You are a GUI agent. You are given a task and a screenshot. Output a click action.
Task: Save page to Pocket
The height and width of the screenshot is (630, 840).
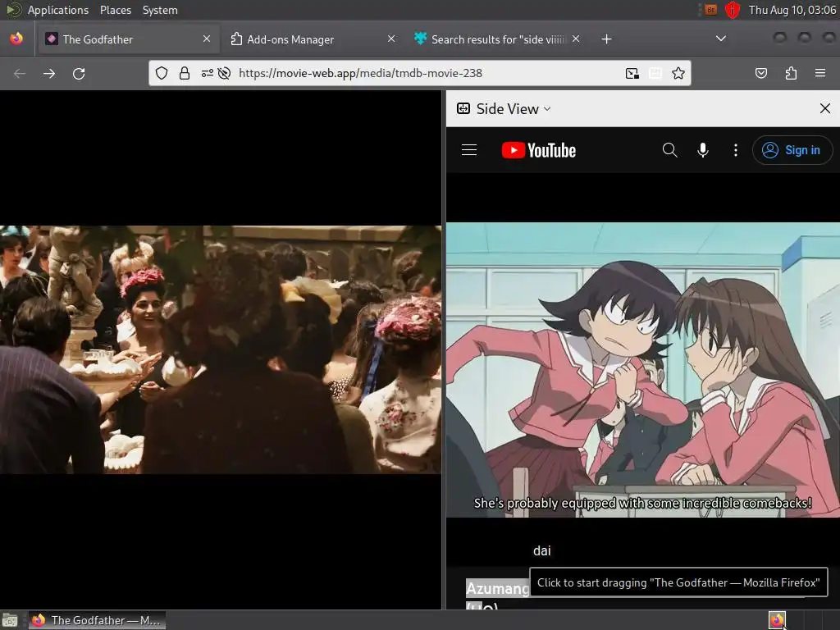coord(760,73)
